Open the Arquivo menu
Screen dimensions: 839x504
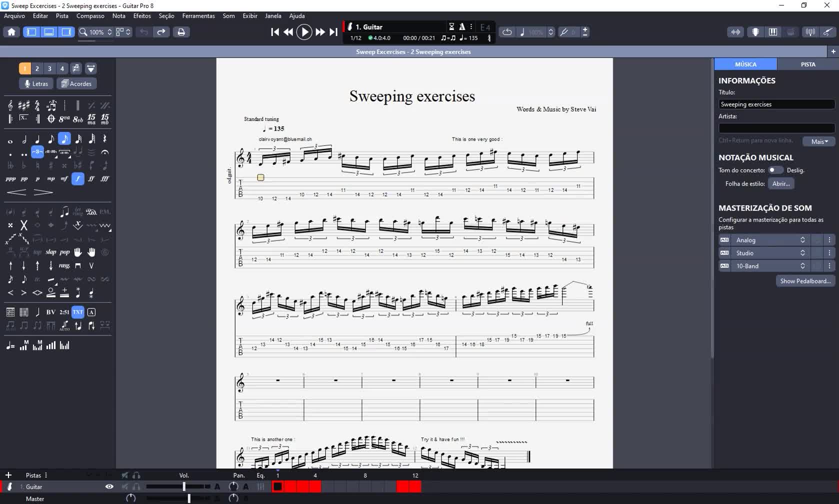[14, 16]
